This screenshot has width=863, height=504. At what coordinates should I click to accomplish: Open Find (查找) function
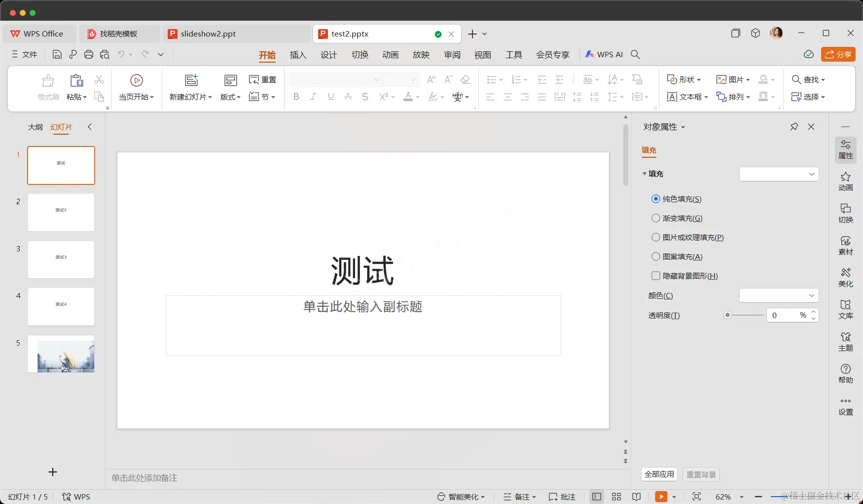point(808,79)
